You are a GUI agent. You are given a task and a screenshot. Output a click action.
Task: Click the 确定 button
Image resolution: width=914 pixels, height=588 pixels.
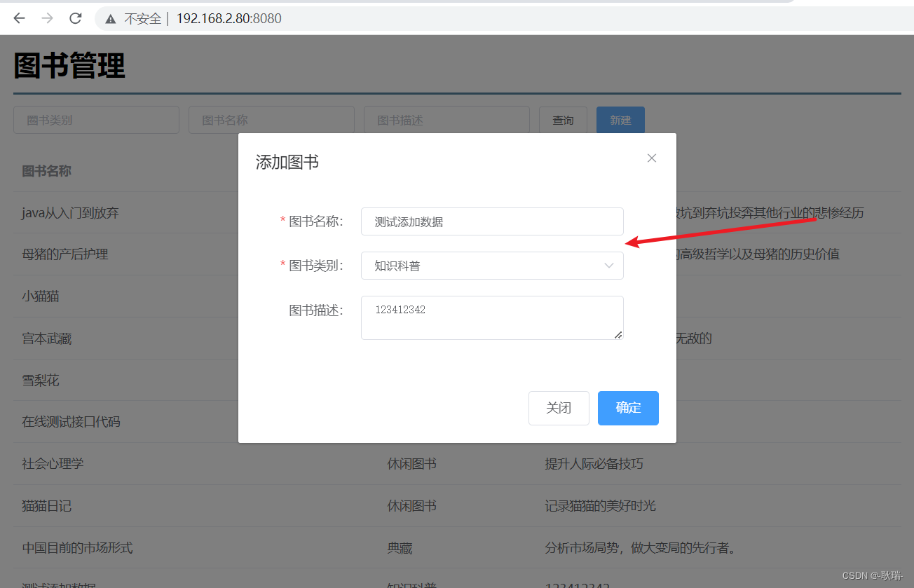(x=628, y=408)
